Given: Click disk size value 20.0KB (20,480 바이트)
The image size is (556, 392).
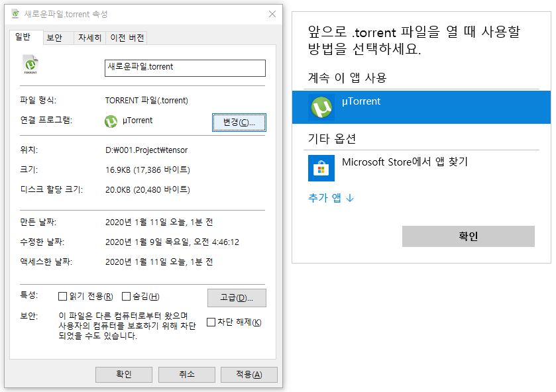Looking at the screenshot, I should click(x=148, y=190).
